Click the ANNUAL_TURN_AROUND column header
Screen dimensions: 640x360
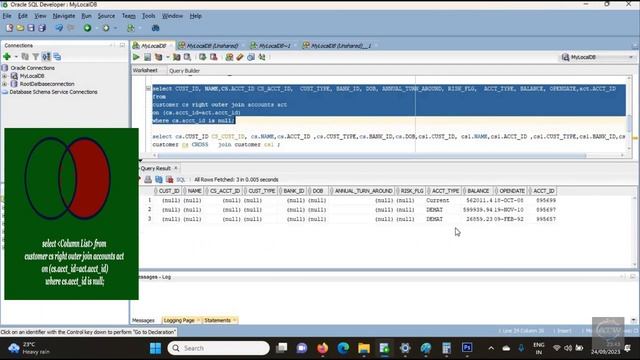coord(363,191)
